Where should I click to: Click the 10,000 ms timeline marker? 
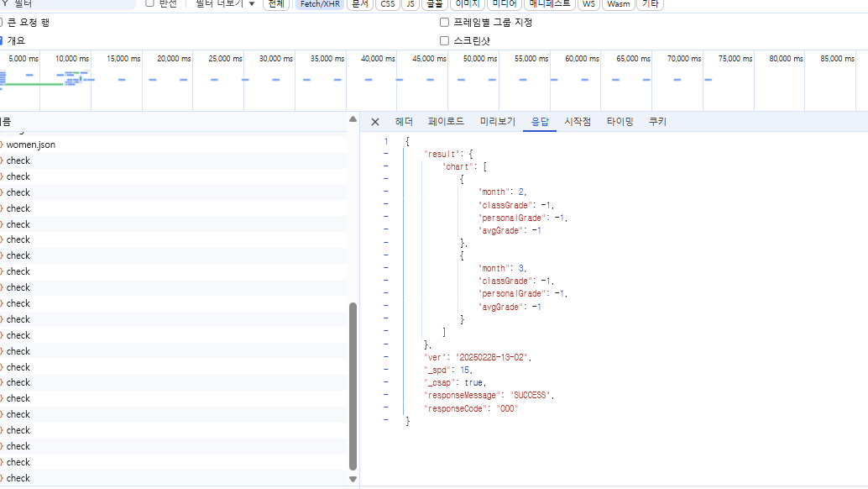[x=72, y=59]
